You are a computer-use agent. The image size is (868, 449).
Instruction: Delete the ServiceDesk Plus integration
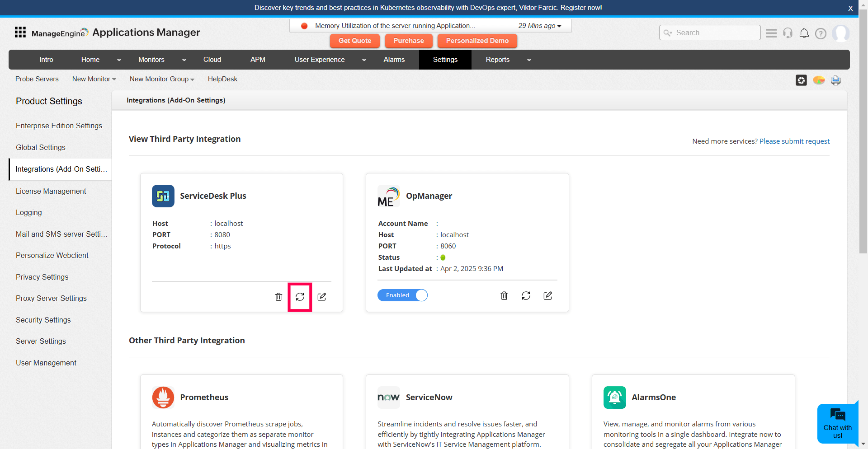(x=278, y=297)
